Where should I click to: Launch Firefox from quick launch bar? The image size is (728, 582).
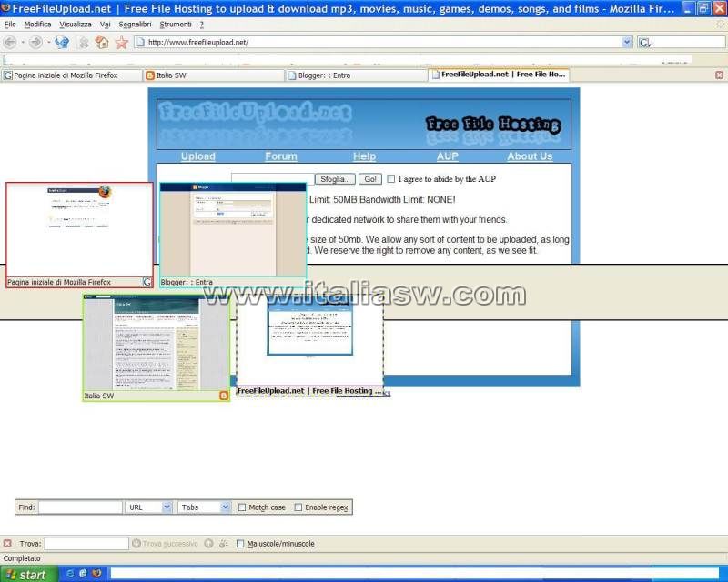coord(97,574)
